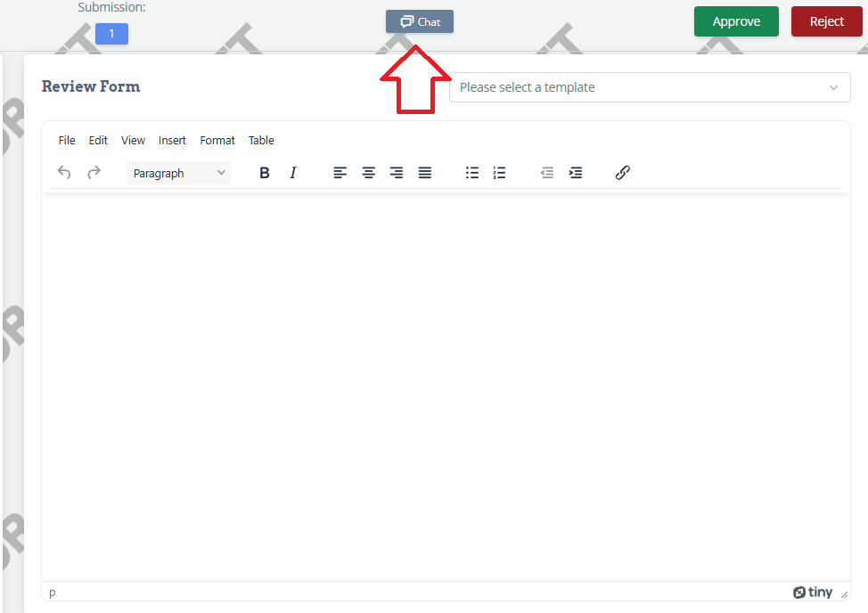The width and height of the screenshot is (868, 613).
Task: Reject the submission
Action: (826, 21)
